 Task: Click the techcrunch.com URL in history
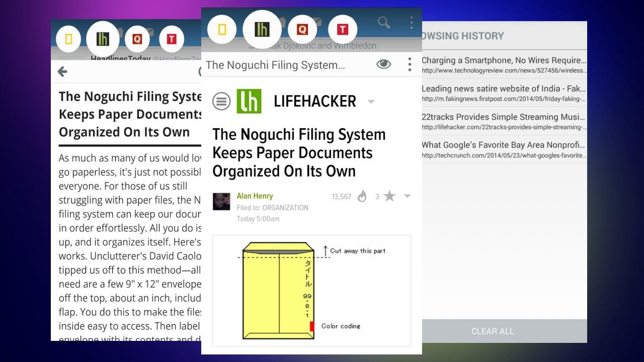pyautogui.click(x=504, y=155)
